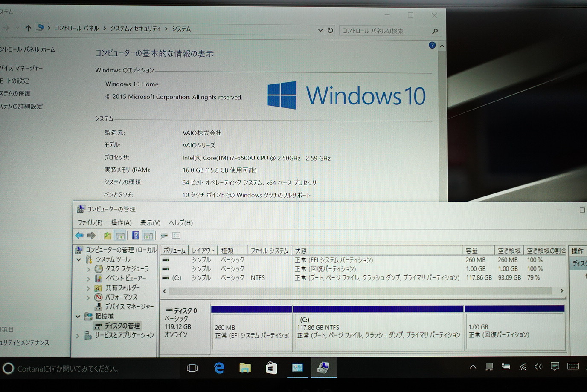Image resolution: width=587 pixels, height=392 pixels.
Task: Click the horizontal scrollbar right arrow in volume list
Action: click(x=562, y=291)
